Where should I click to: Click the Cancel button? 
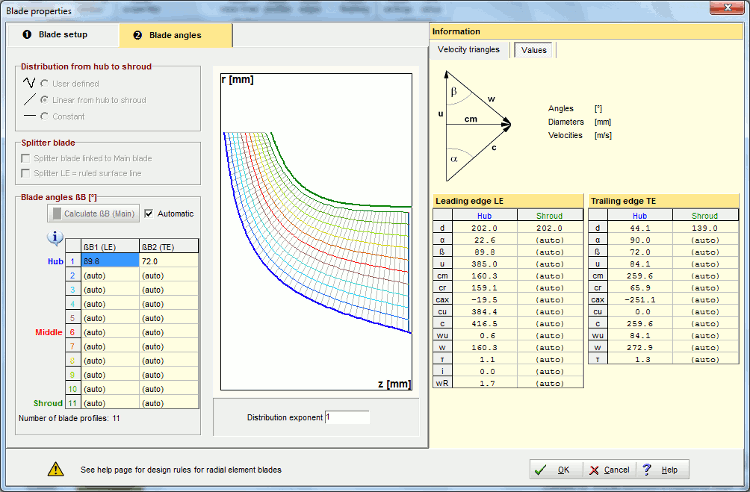click(610, 470)
